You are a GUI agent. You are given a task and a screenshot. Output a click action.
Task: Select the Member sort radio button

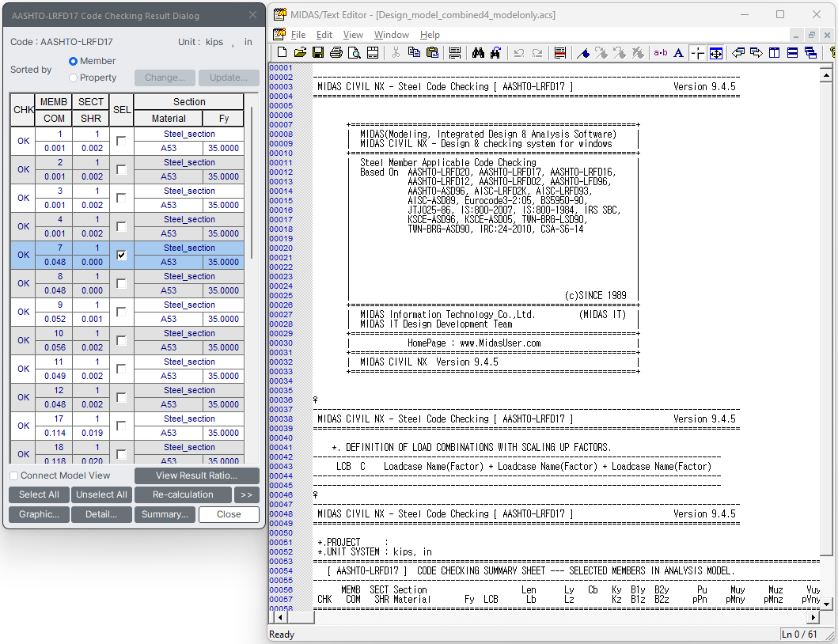point(74,62)
